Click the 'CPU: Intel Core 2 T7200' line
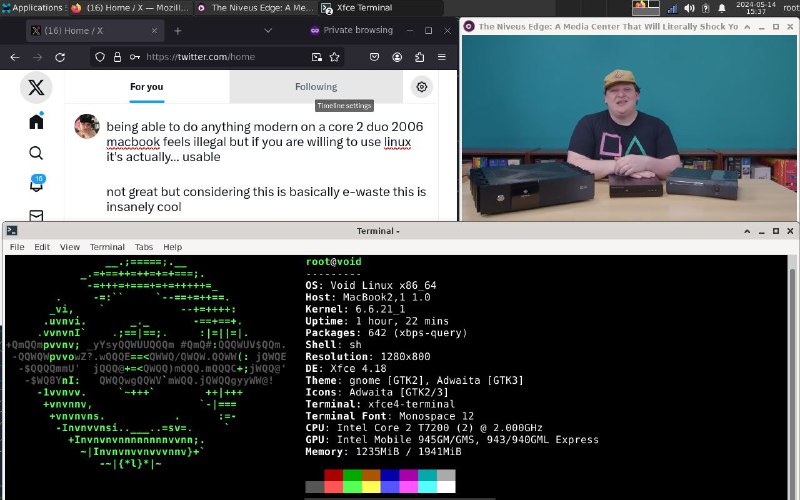This screenshot has height=500, width=800. tap(424, 428)
